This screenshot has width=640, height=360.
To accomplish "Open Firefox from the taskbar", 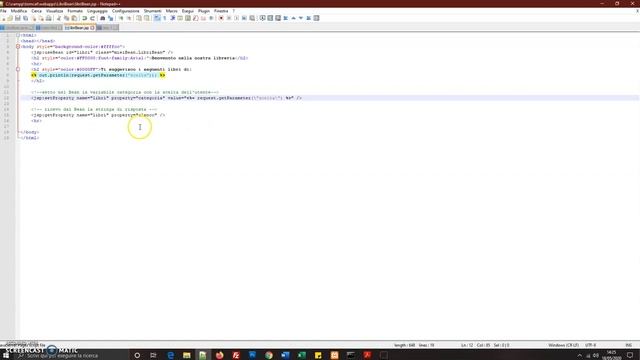I will coord(220,356).
